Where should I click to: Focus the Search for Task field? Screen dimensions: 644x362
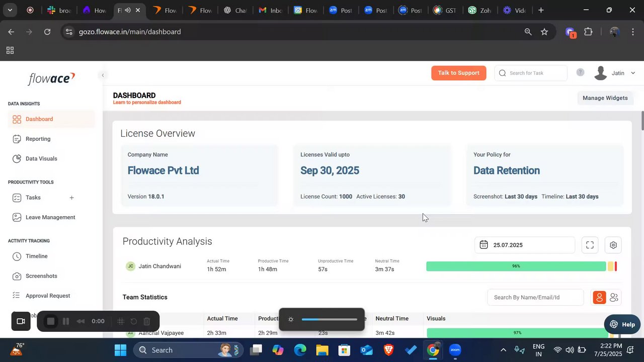(531, 73)
